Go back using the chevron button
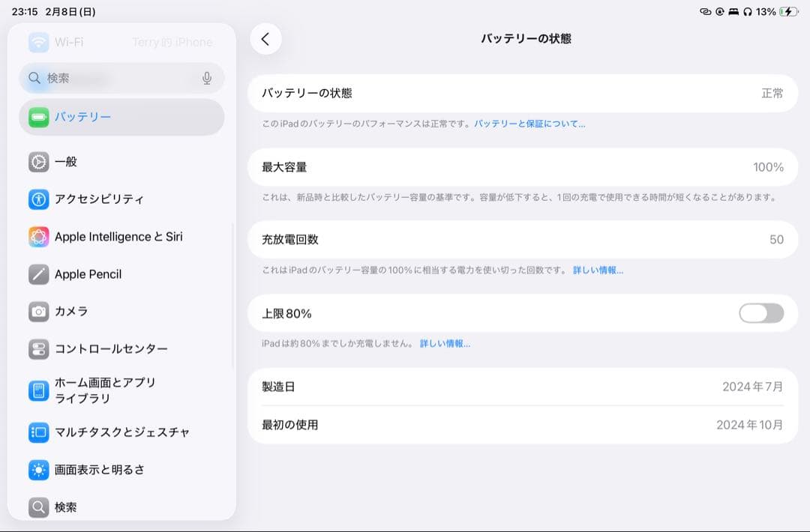The height and width of the screenshot is (532, 810). pos(265,38)
